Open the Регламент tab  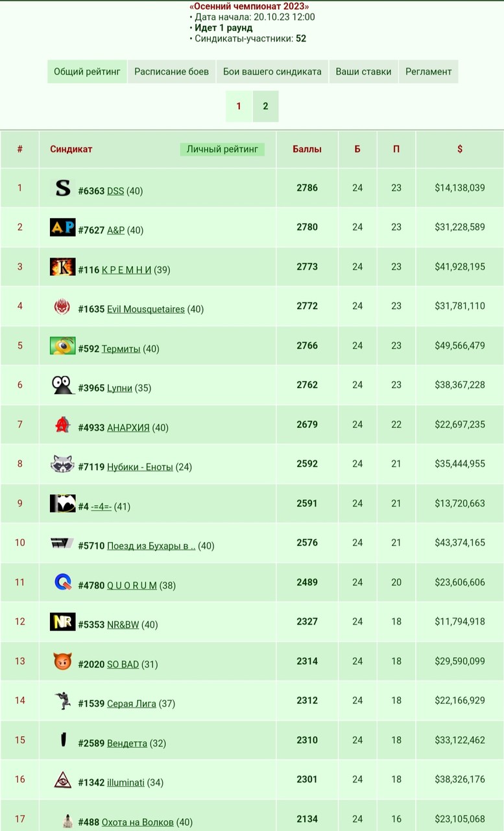pyautogui.click(x=428, y=71)
